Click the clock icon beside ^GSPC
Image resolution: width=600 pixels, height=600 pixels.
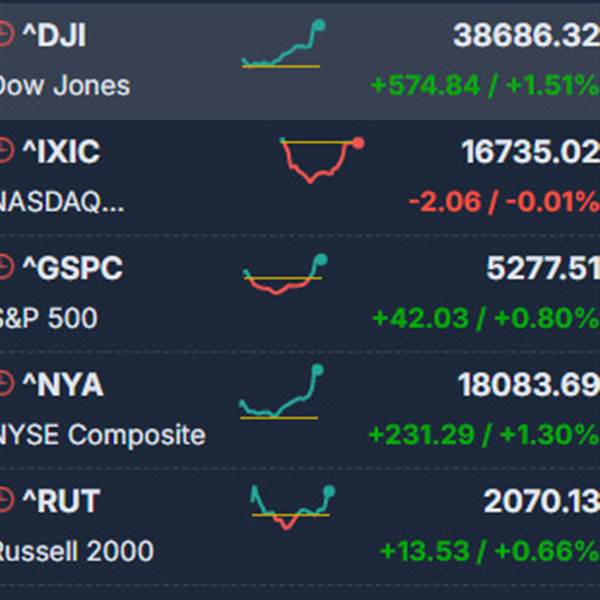[x=6, y=267]
